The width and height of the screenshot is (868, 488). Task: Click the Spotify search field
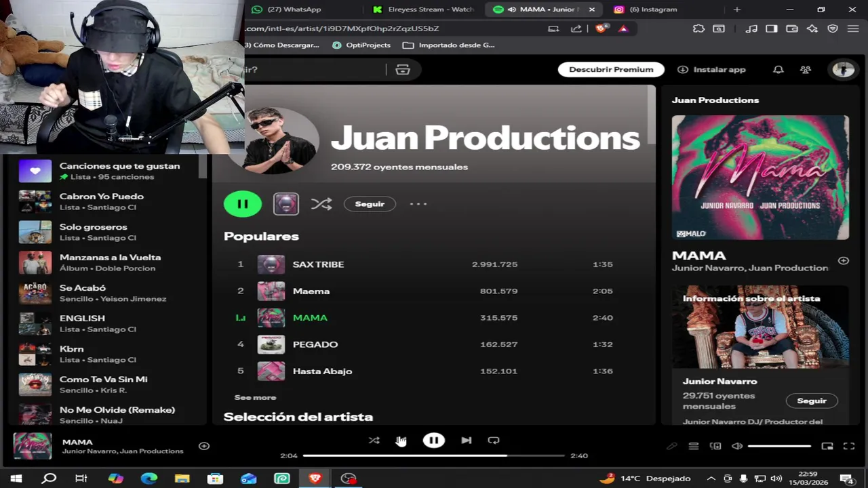click(315, 70)
